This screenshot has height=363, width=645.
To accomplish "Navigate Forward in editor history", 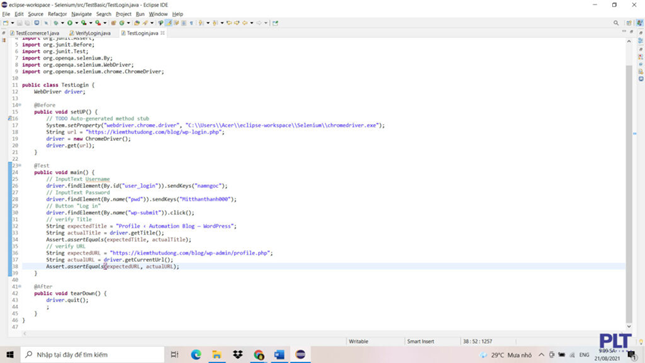I will pos(259,23).
